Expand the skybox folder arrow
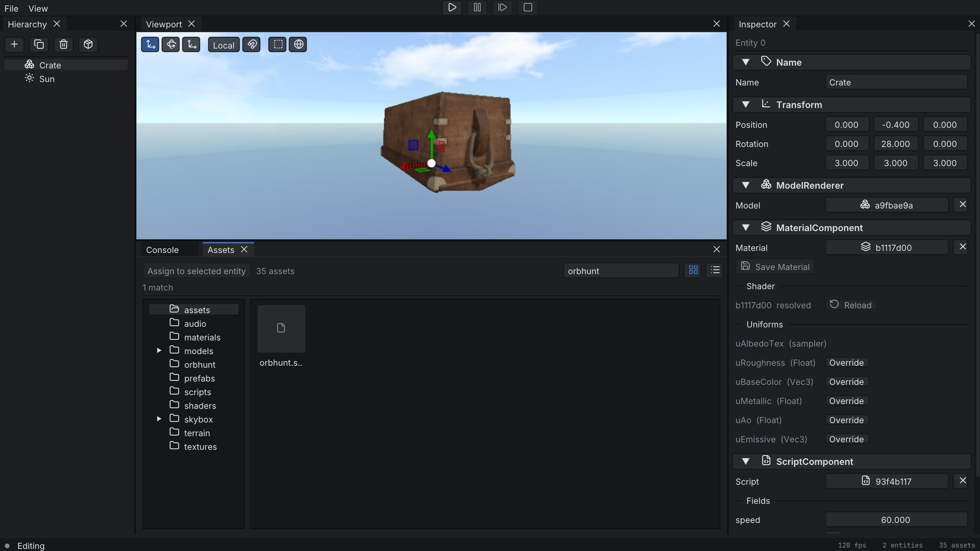The image size is (980, 551). (x=159, y=419)
